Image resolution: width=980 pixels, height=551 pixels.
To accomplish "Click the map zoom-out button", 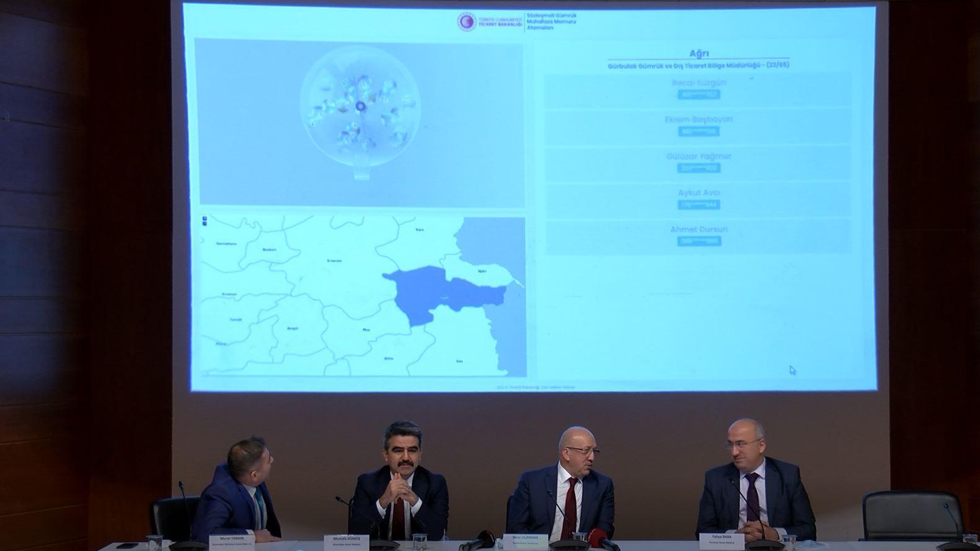I will pos(205,225).
